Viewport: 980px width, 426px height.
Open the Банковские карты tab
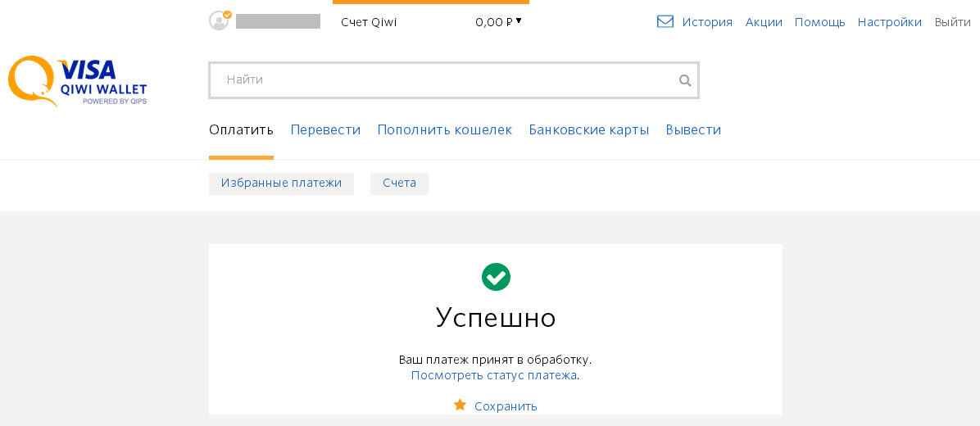(x=588, y=129)
